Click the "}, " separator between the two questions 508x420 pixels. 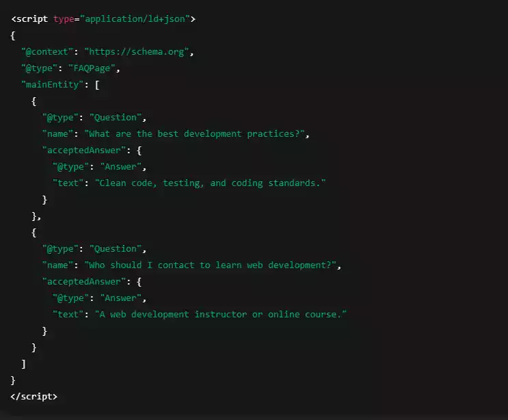pos(36,216)
